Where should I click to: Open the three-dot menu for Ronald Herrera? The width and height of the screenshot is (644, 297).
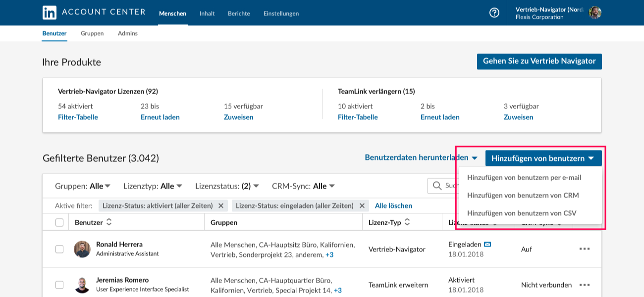585,249
